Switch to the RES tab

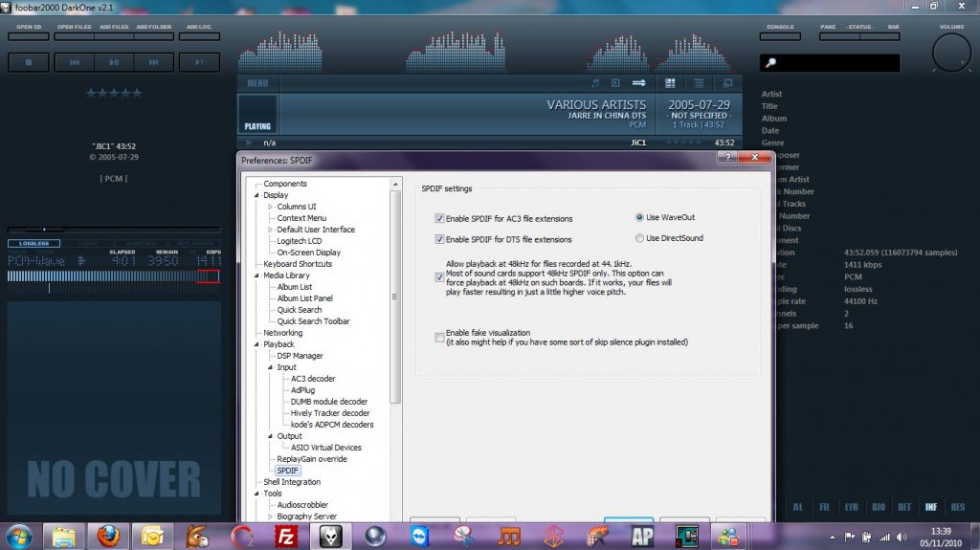957,507
